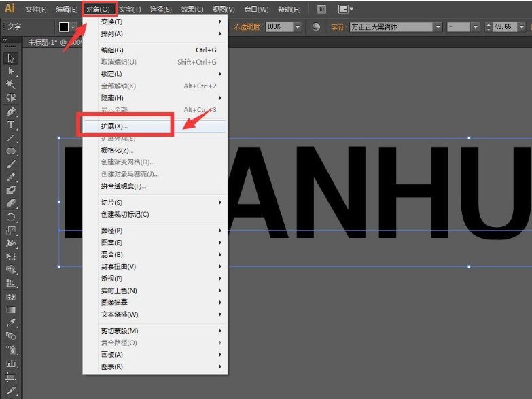Image resolution: width=532 pixels, height=399 pixels.
Task: Select the Perspective Grid tool
Action: tap(11, 283)
